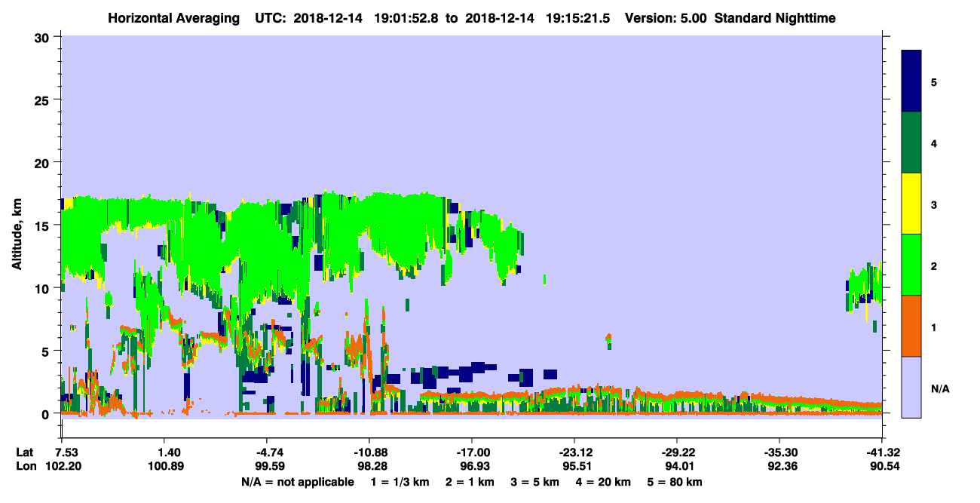Click the altitude tick label 25
This screenshot has height=503, width=980.
coord(43,100)
